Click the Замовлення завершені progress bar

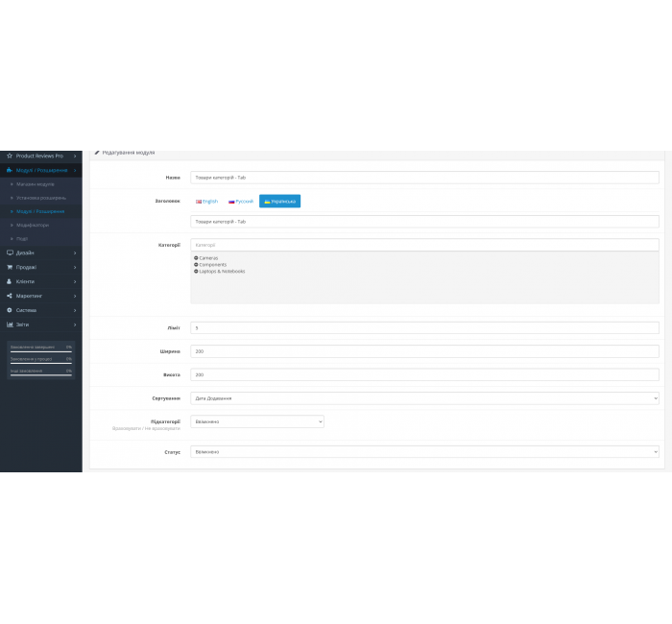click(41, 351)
